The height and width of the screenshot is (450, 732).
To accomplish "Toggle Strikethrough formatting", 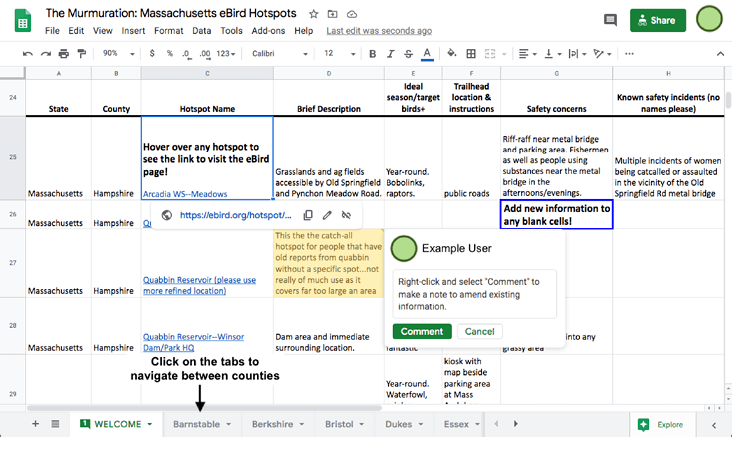I will [408, 54].
